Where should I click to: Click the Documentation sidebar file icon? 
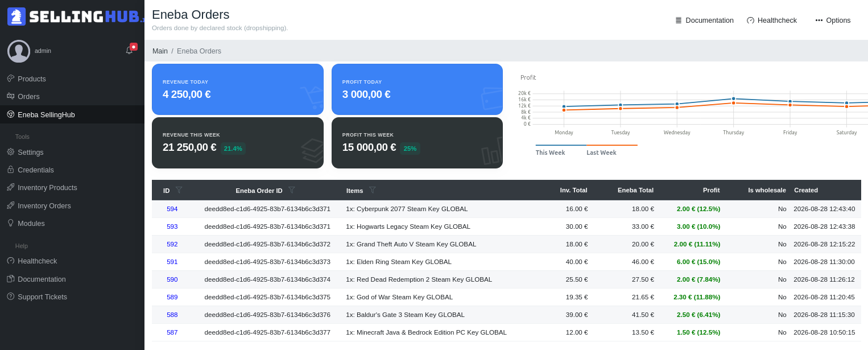pyautogui.click(x=10, y=279)
